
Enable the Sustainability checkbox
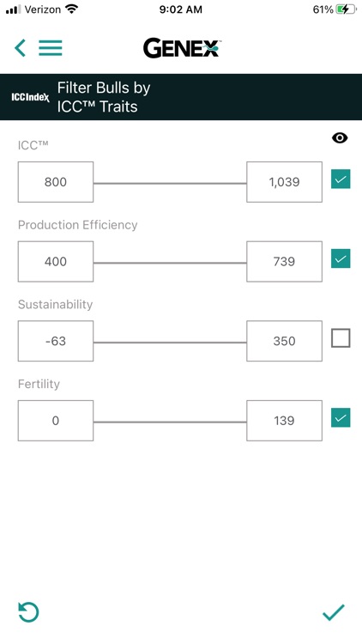coord(341,338)
